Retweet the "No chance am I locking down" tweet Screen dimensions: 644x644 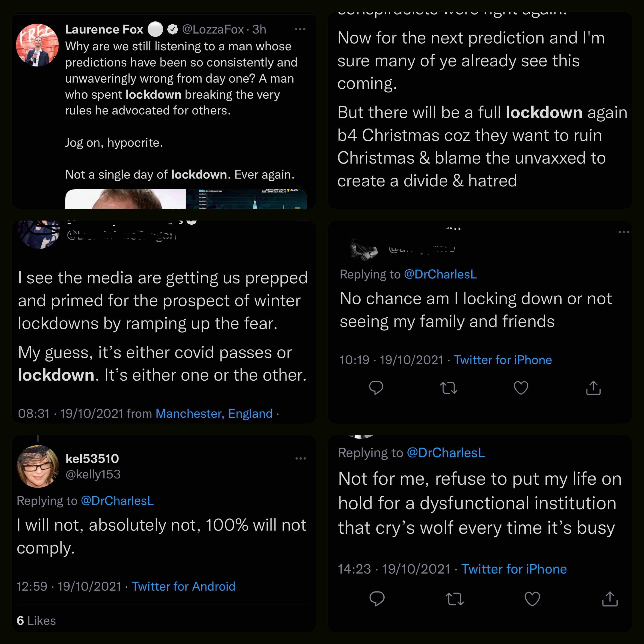pyautogui.click(x=448, y=388)
